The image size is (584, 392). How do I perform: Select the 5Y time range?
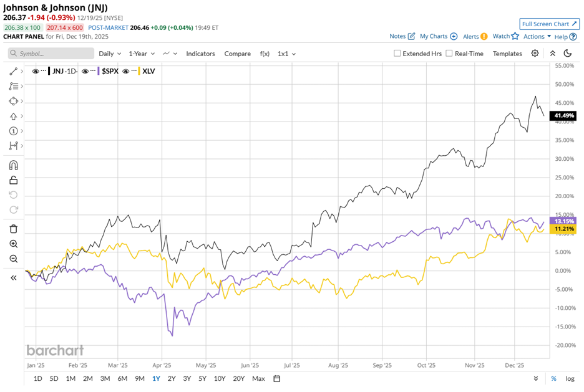pos(202,378)
